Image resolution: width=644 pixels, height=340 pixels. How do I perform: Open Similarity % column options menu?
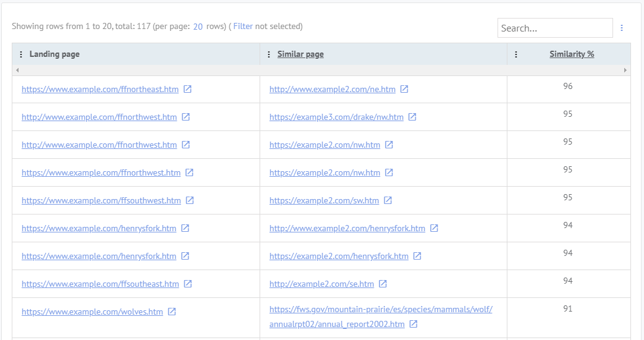(x=516, y=54)
